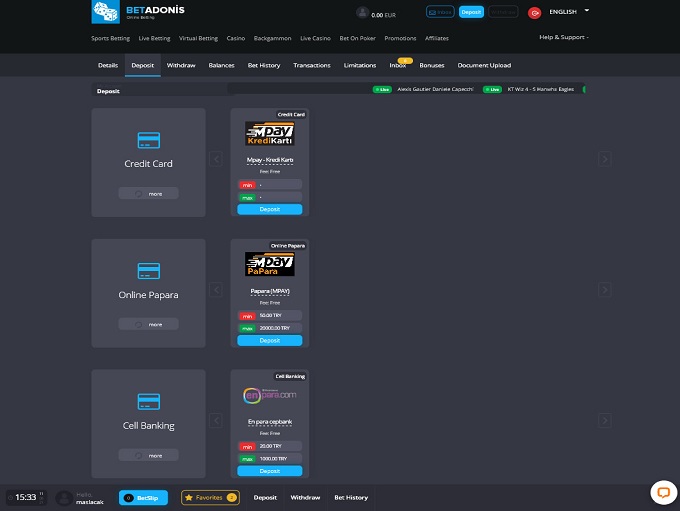Expand the Help & Support menu
The height and width of the screenshot is (511, 680).
(x=564, y=37)
